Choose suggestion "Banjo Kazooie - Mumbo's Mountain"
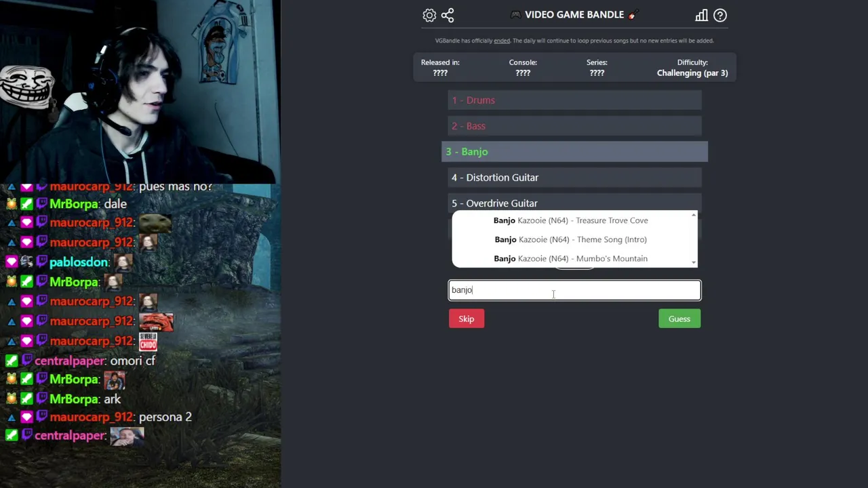868x488 pixels. pyautogui.click(x=570, y=258)
